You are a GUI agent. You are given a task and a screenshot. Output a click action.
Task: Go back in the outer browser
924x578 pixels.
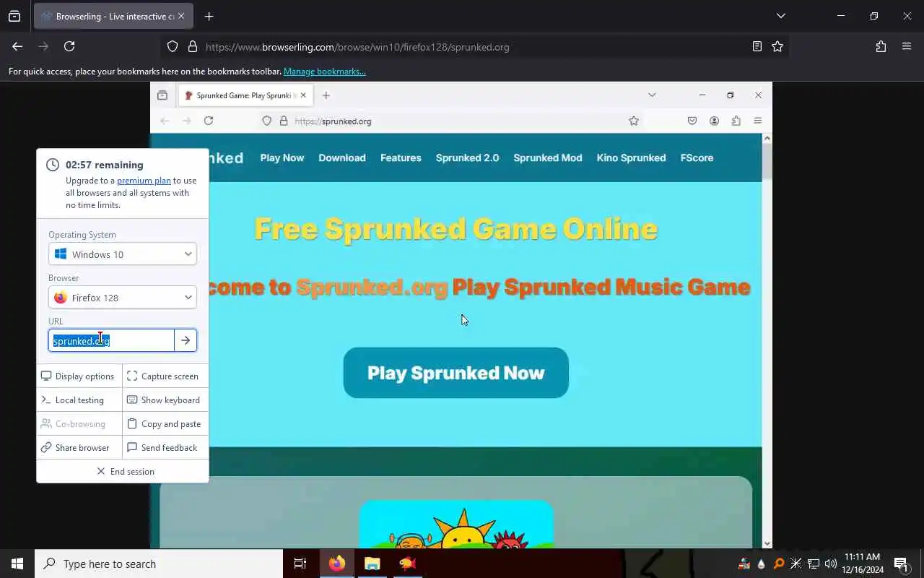[x=17, y=46]
